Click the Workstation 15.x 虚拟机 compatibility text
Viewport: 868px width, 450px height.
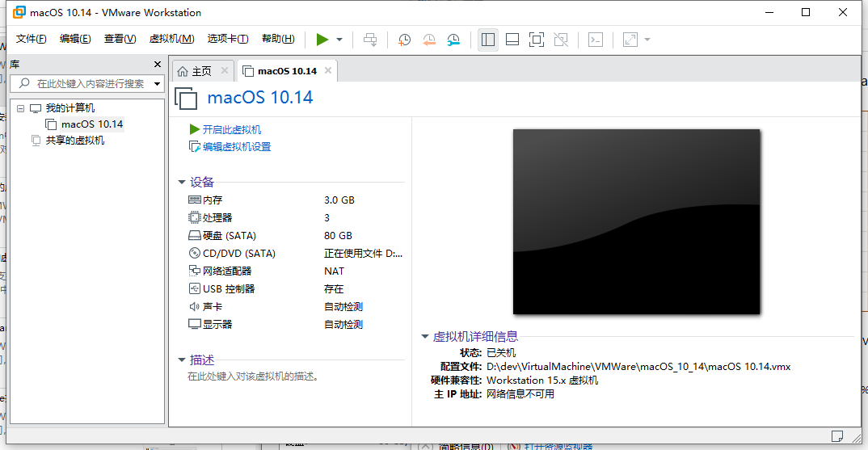(x=542, y=381)
